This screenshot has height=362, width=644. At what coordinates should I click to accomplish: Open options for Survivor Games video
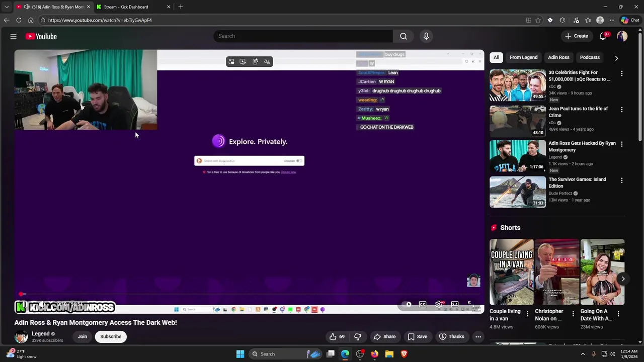621,180
